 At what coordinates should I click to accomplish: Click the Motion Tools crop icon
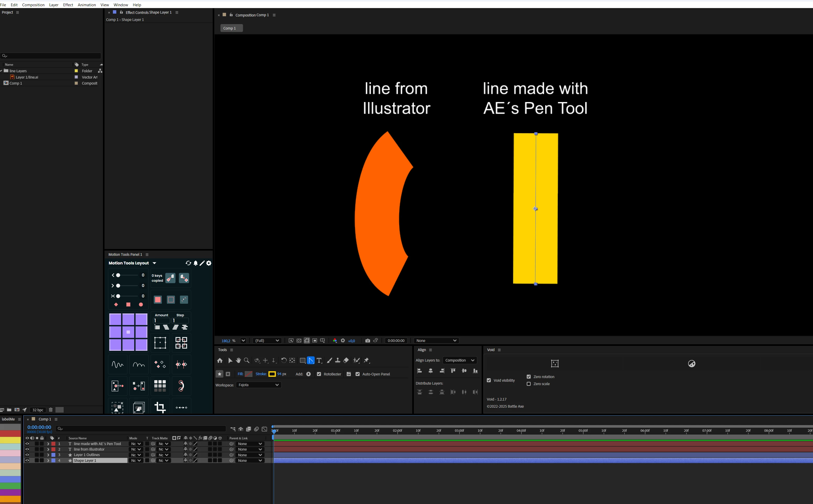coord(160,407)
